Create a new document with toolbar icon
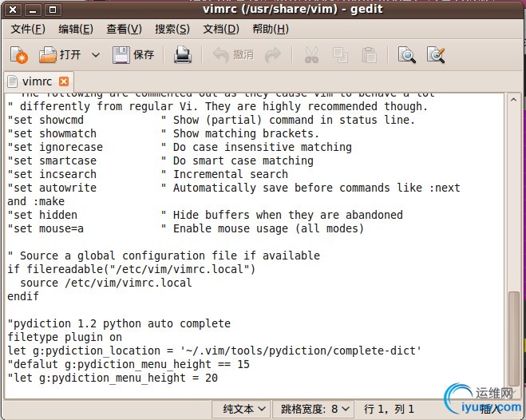 19,54
